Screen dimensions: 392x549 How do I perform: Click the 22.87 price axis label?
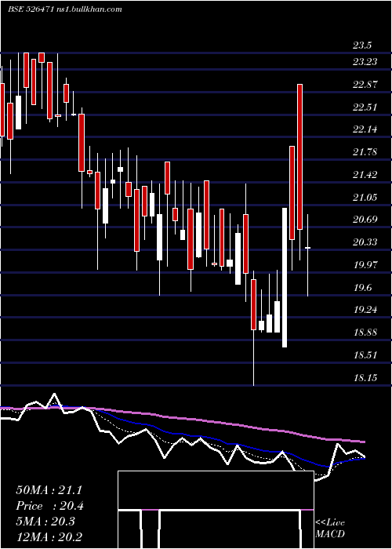pyautogui.click(x=365, y=85)
